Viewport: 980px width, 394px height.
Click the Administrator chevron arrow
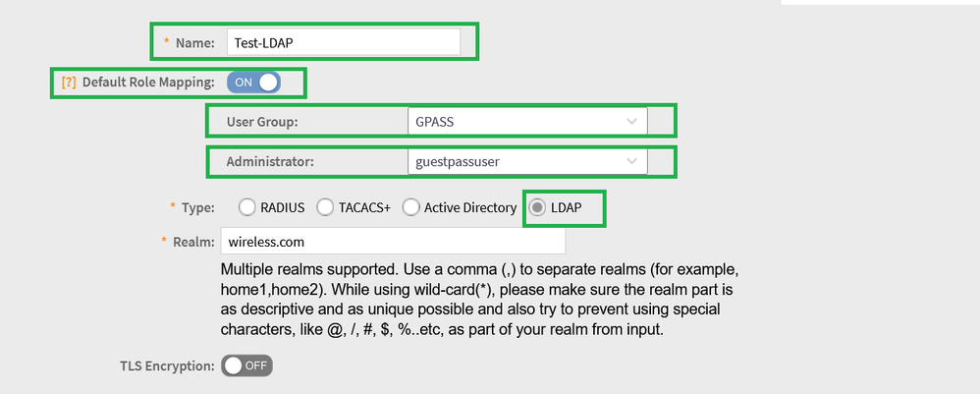click(x=630, y=160)
